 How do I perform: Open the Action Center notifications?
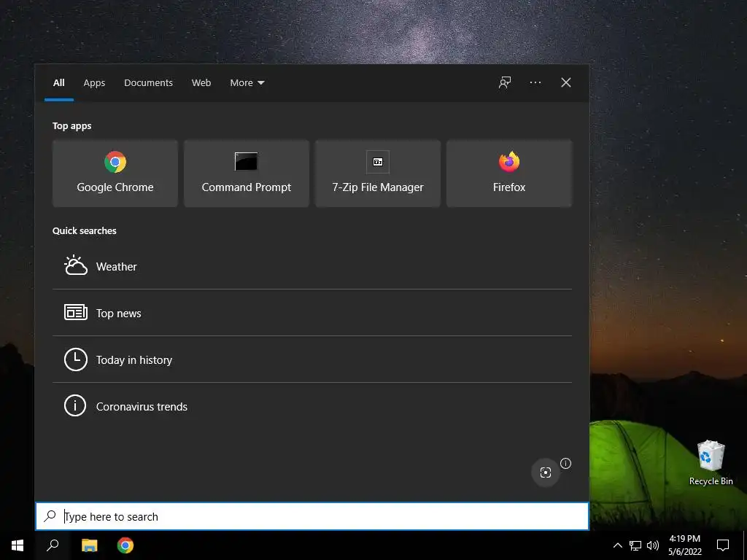click(x=723, y=545)
